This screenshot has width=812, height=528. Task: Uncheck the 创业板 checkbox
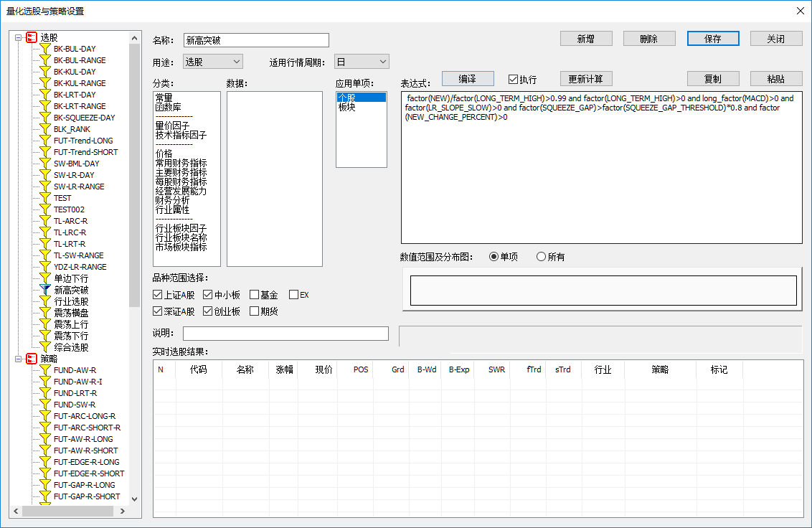pos(207,311)
